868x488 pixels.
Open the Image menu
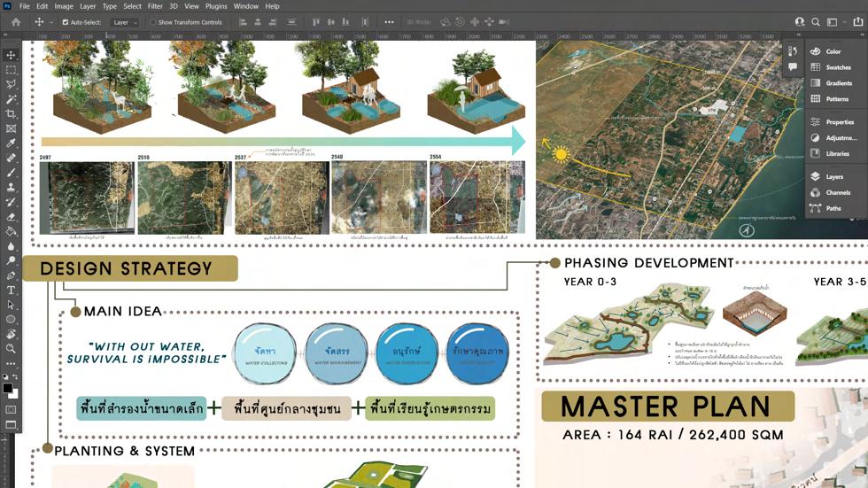(64, 6)
